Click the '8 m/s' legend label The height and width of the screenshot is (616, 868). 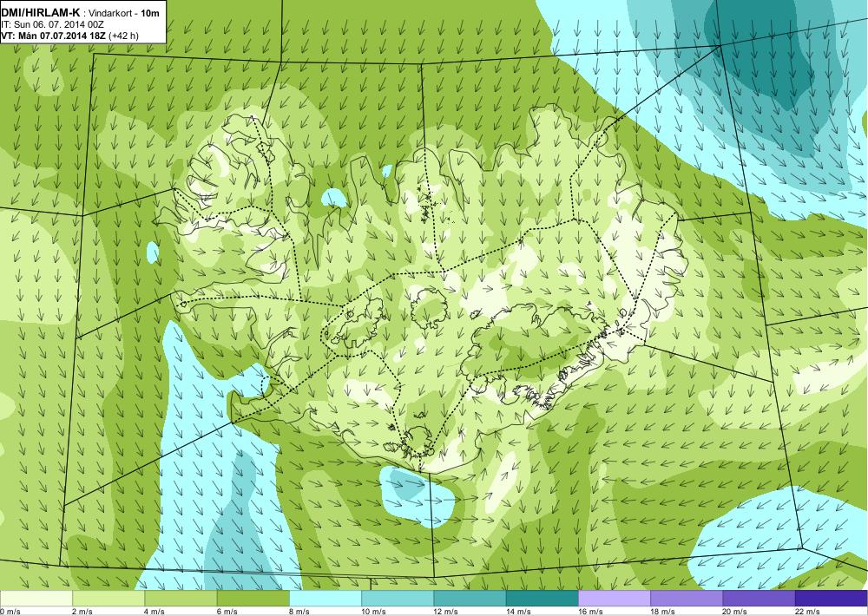click(x=299, y=612)
